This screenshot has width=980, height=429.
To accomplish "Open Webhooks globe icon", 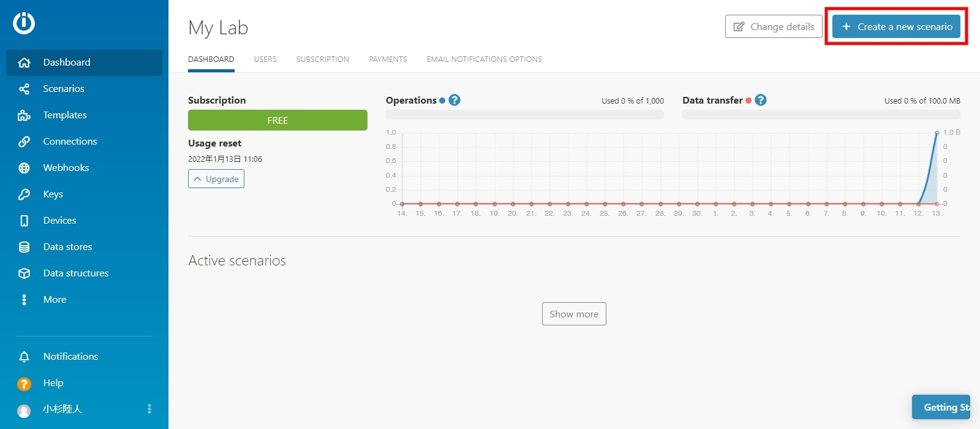I will pyautogui.click(x=24, y=168).
